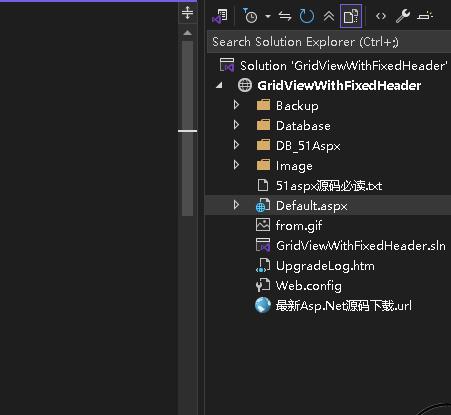The height and width of the screenshot is (415, 451).
Task: Click the text file icon of 51aspx源码必读.txt
Action: [x=263, y=185]
